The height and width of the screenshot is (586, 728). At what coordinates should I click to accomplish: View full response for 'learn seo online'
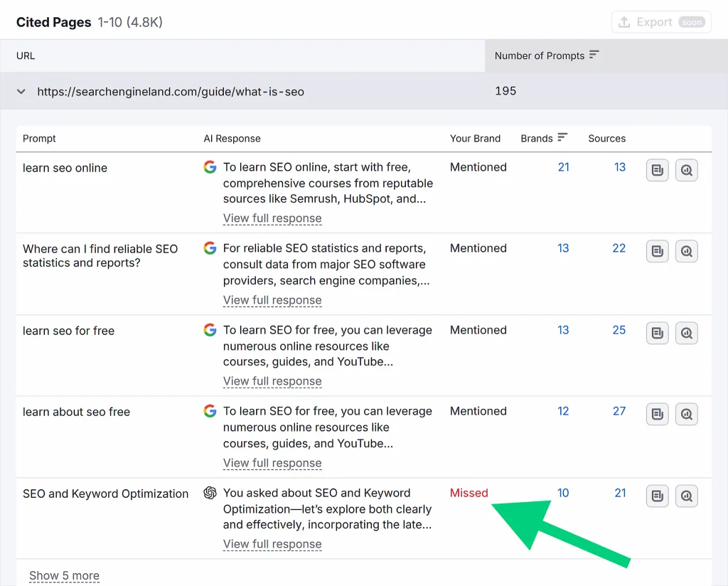click(x=272, y=218)
